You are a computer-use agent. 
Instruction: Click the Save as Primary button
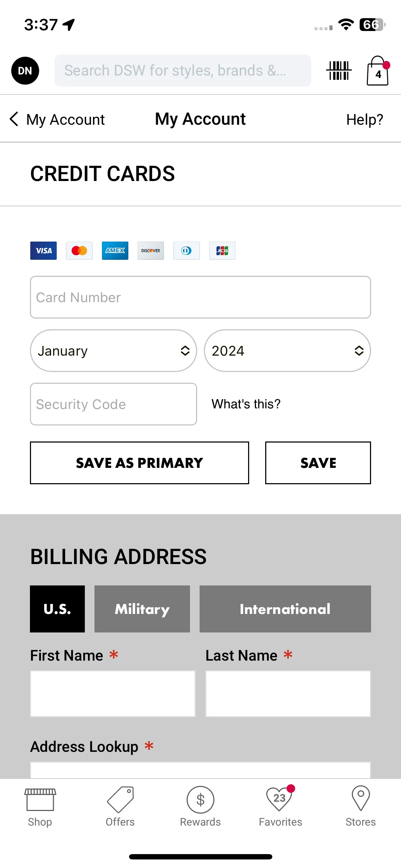click(x=139, y=463)
